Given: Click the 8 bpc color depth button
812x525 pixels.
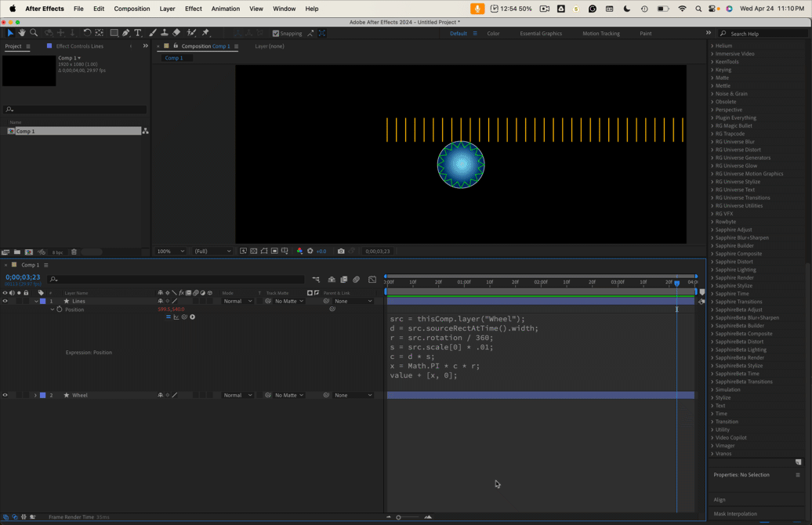Looking at the screenshot, I should tap(57, 252).
